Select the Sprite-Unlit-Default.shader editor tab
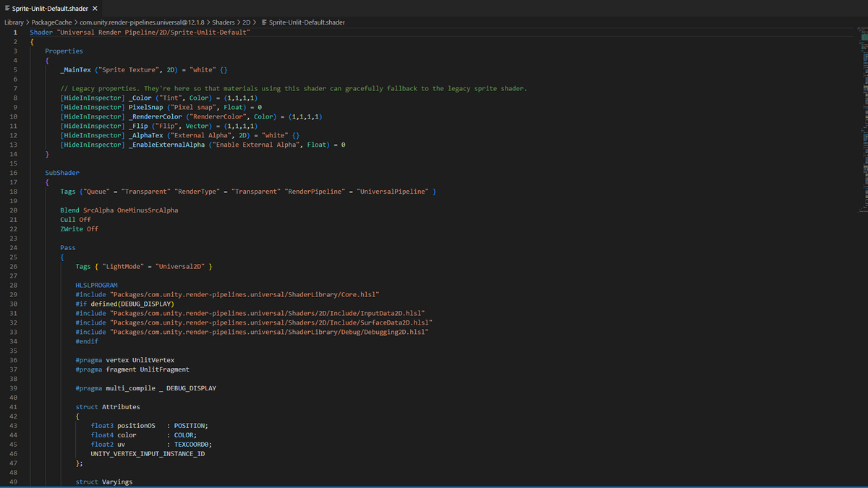The height and width of the screenshot is (488, 868). point(51,8)
